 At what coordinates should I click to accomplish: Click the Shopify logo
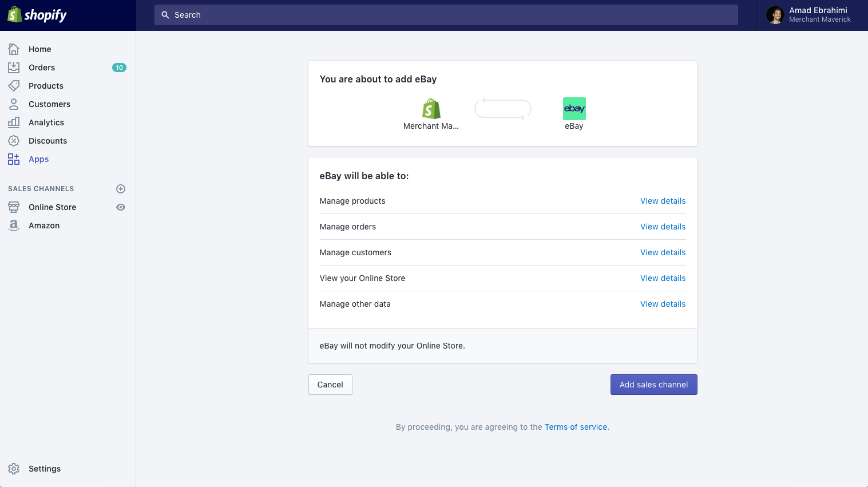click(37, 15)
